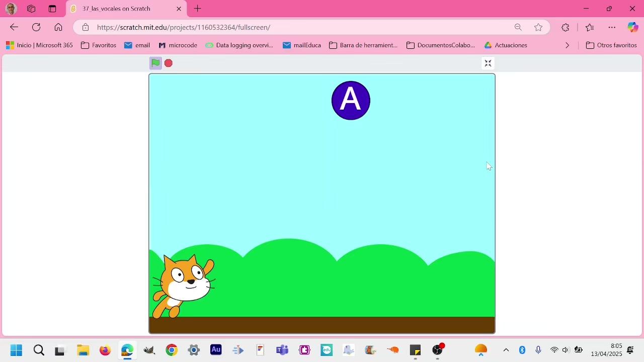Show more favorites bar items
The image size is (644, 362).
click(x=568, y=45)
